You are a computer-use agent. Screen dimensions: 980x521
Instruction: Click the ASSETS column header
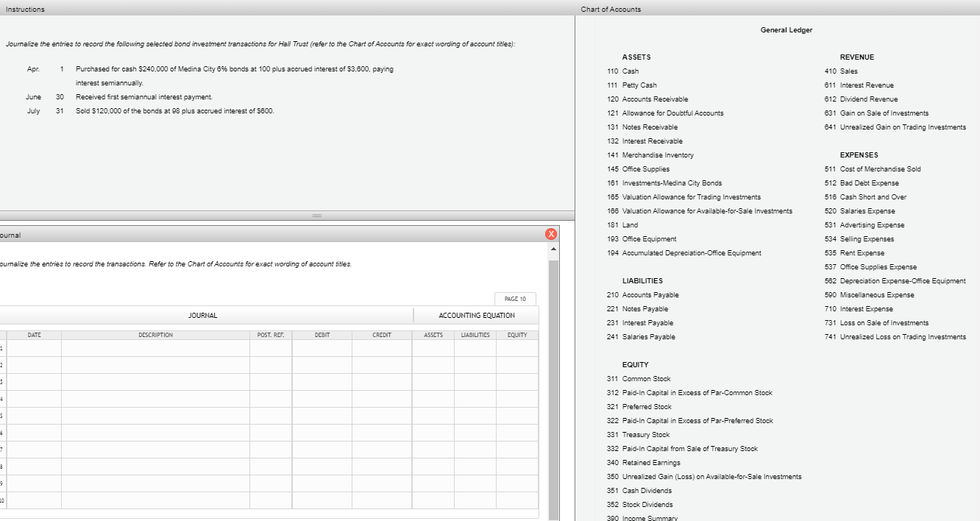point(434,335)
